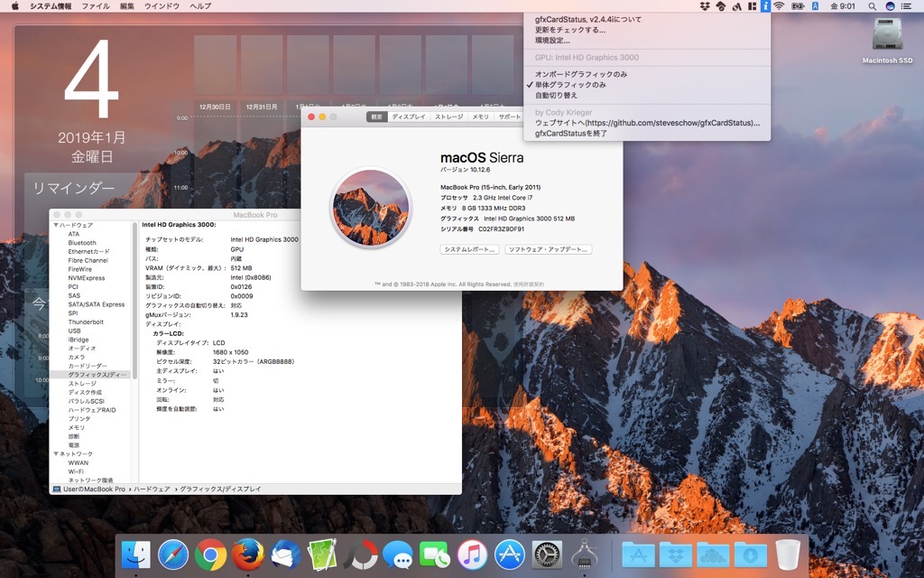The image size is (924, 578).
Task: Click System Information chip icon in Dock
Action: (x=584, y=555)
